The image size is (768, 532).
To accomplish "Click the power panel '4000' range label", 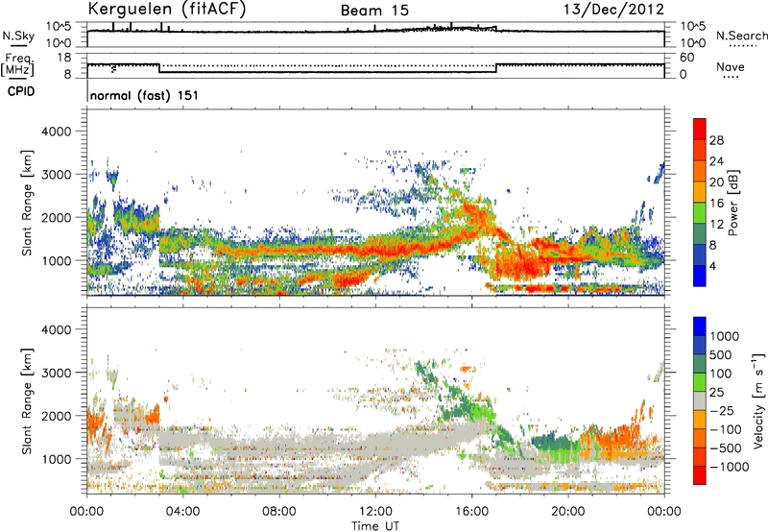I will [56, 132].
